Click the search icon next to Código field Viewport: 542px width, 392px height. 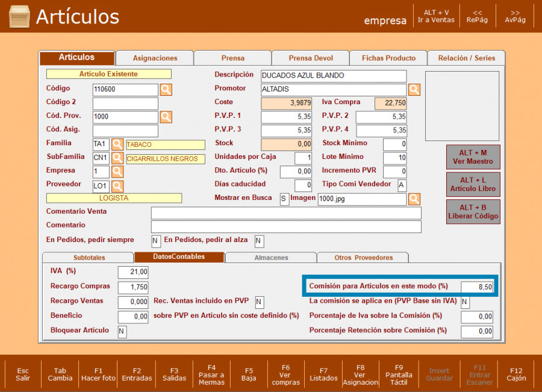[x=166, y=90]
